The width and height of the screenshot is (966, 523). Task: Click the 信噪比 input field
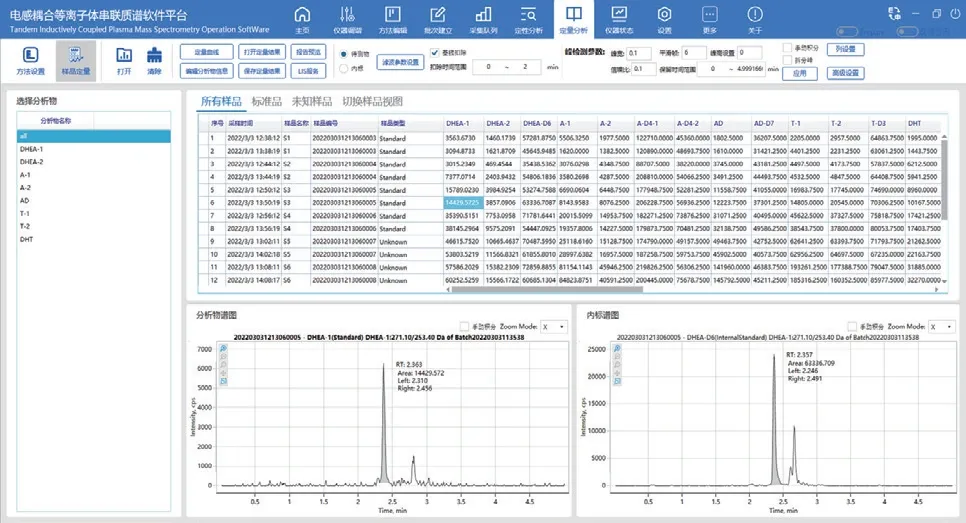point(644,69)
